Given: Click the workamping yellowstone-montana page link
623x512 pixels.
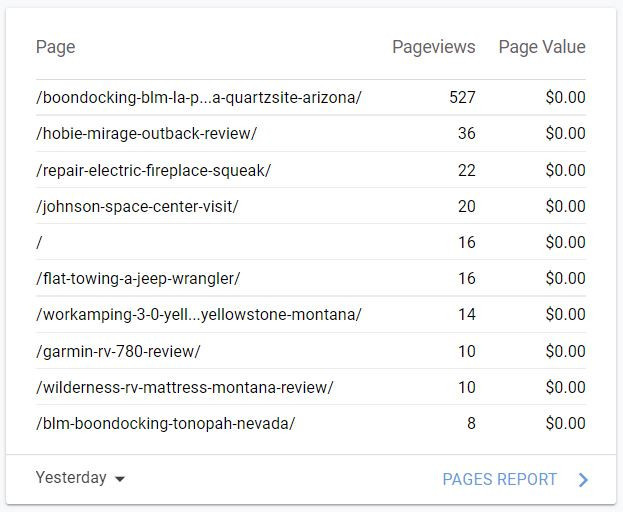Looking at the screenshot, I should pyautogui.click(x=199, y=314).
